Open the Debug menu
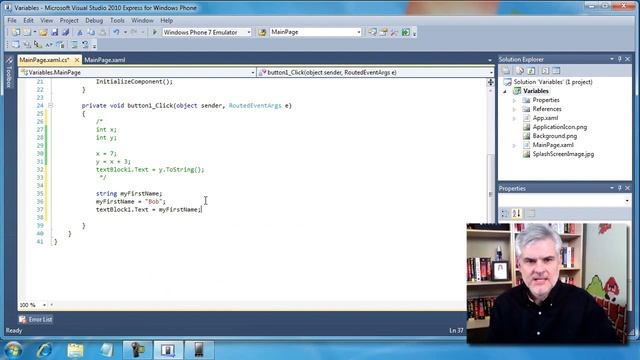The height and width of the screenshot is (360, 640). 94,20
